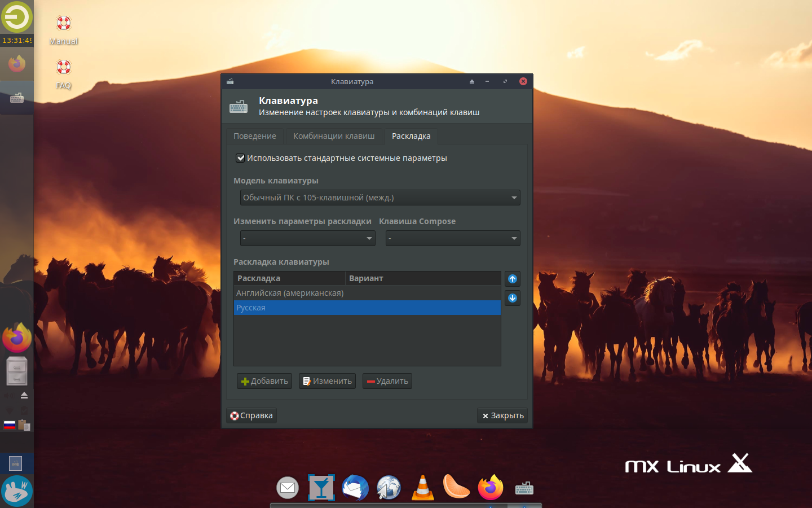Click the Удалить button
812x508 pixels.
tap(387, 381)
